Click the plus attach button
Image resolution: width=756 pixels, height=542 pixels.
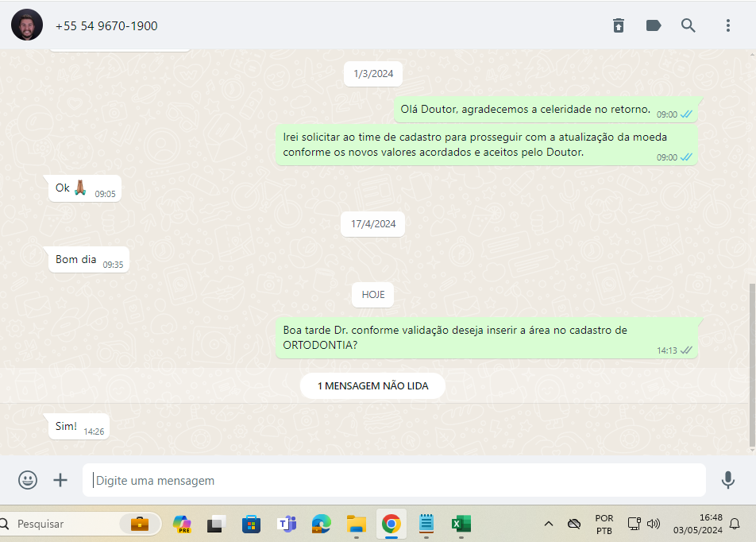tap(60, 480)
